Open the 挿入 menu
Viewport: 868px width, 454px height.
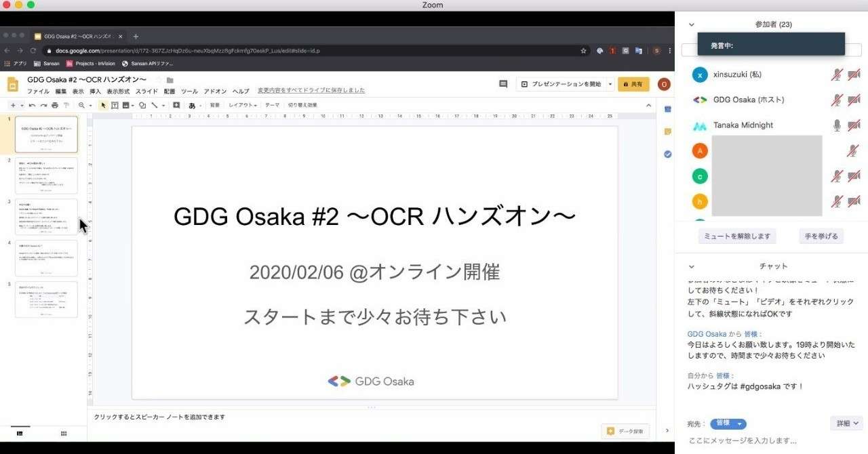click(x=96, y=91)
